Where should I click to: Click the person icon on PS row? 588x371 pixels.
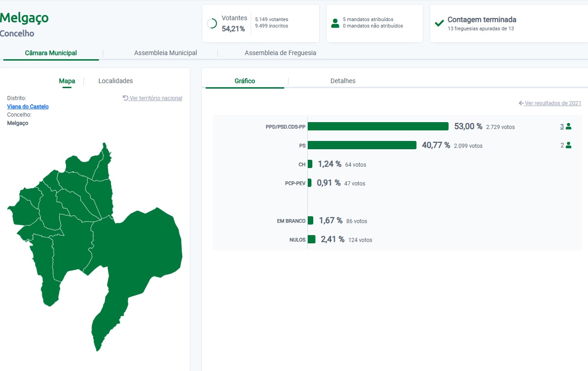click(569, 145)
